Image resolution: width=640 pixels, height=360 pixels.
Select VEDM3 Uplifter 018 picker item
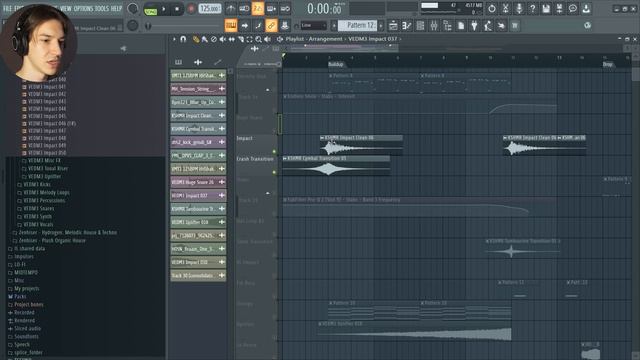[x=198, y=222]
